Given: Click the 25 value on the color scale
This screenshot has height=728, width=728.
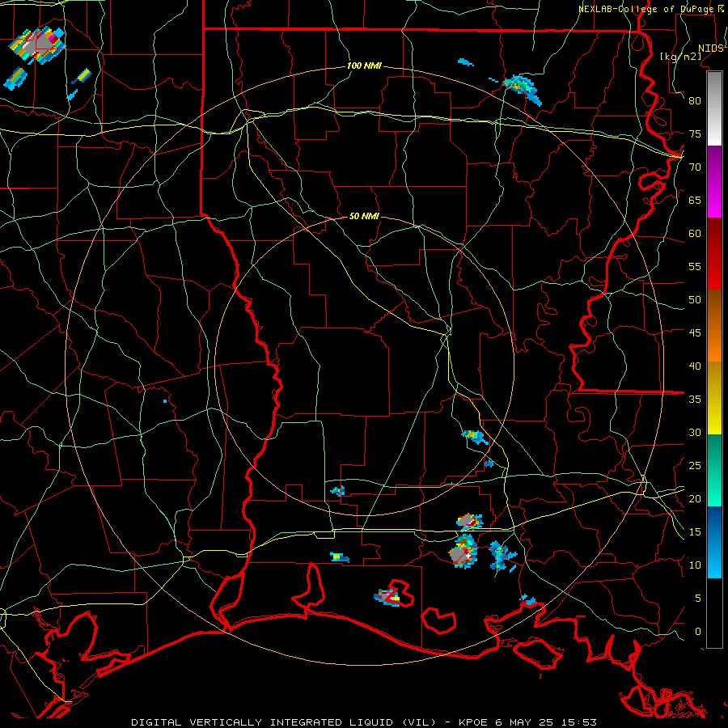Looking at the screenshot, I should [695, 466].
